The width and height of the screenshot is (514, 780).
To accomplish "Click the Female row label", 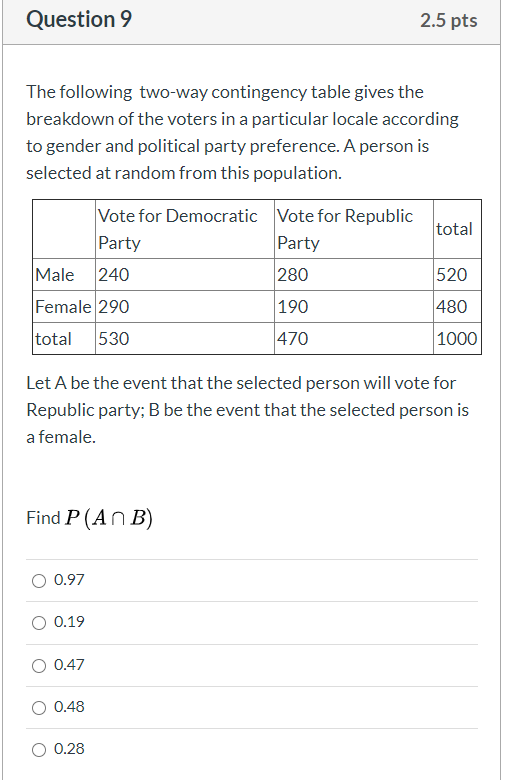I will click(x=64, y=306).
